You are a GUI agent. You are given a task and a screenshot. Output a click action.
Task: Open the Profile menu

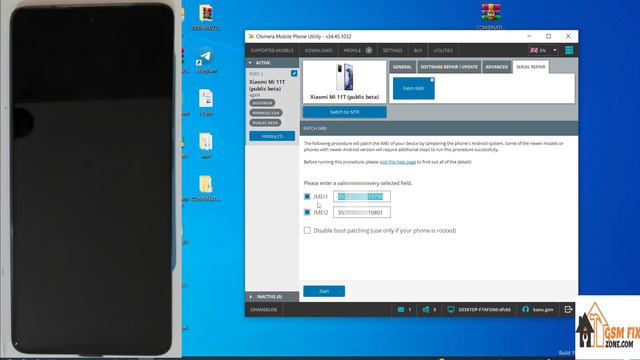point(352,50)
